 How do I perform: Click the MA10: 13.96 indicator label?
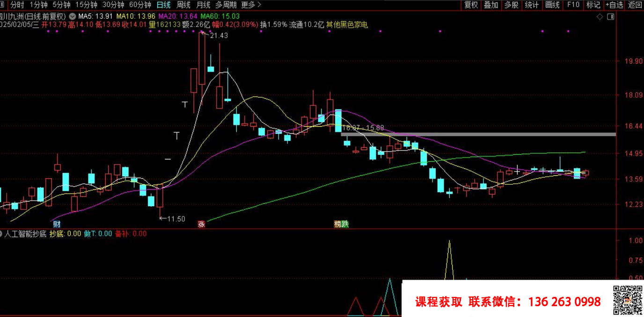136,16
